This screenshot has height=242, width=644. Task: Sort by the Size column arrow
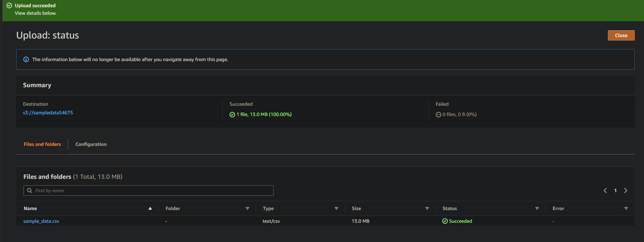[427, 208]
